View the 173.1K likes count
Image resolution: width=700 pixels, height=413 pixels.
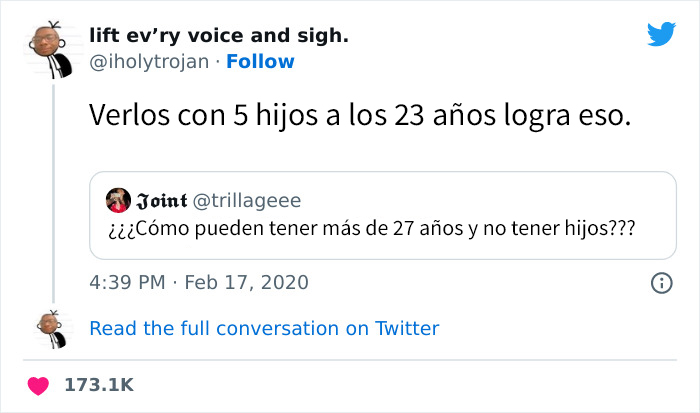tap(99, 385)
